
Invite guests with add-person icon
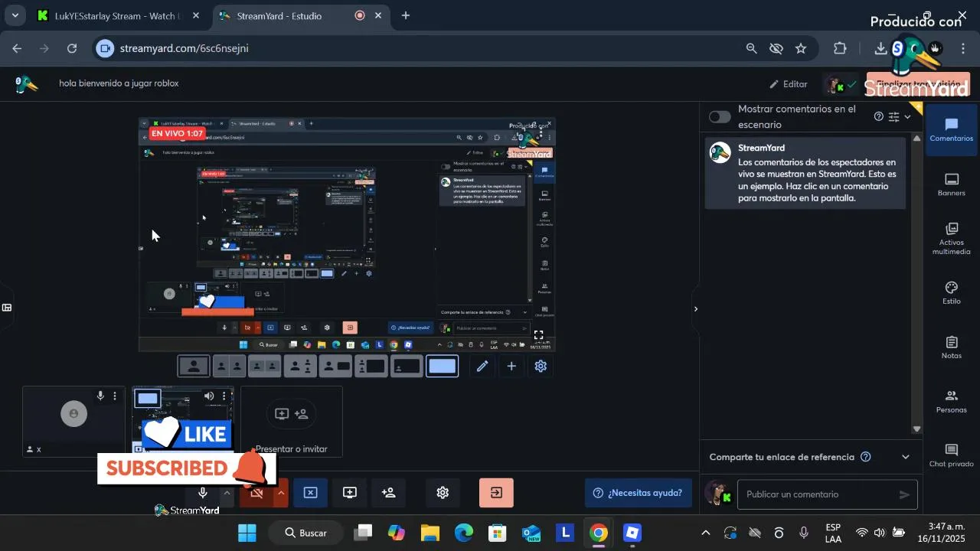389,493
